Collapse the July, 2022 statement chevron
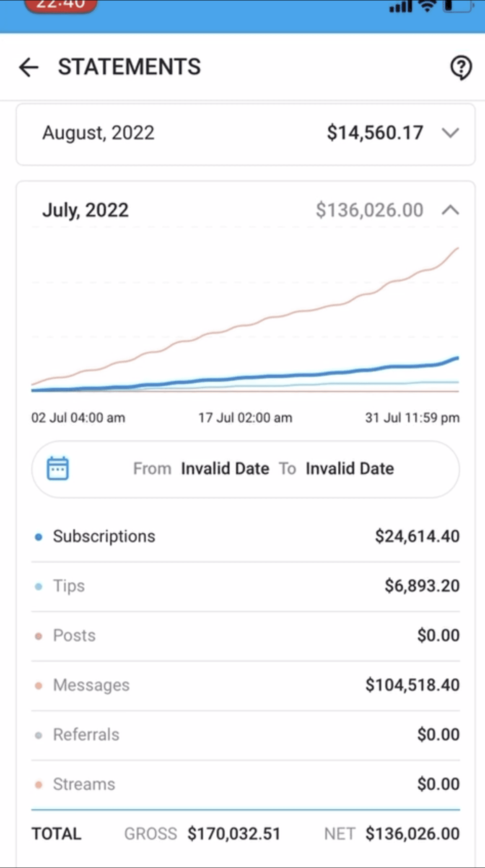Viewport: 485px width, 868px height. [450, 210]
